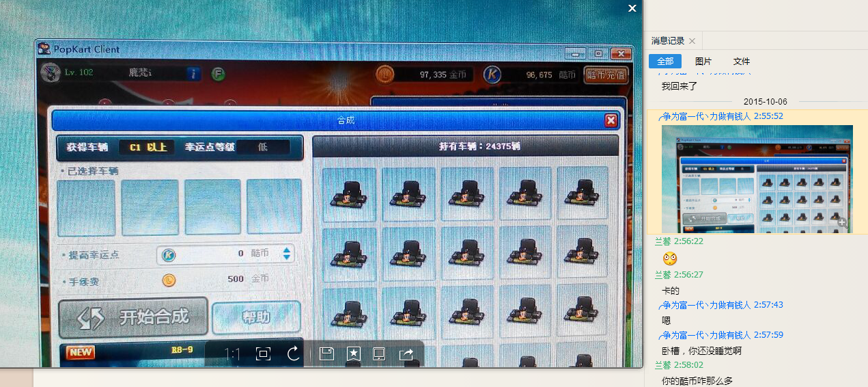The height and width of the screenshot is (387, 868).
Task: Close the 消息记录 tab
Action: click(692, 41)
